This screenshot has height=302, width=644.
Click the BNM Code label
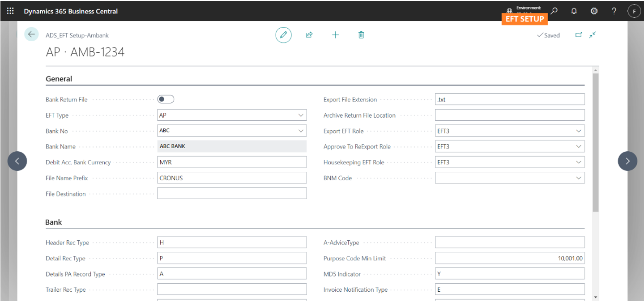click(338, 178)
